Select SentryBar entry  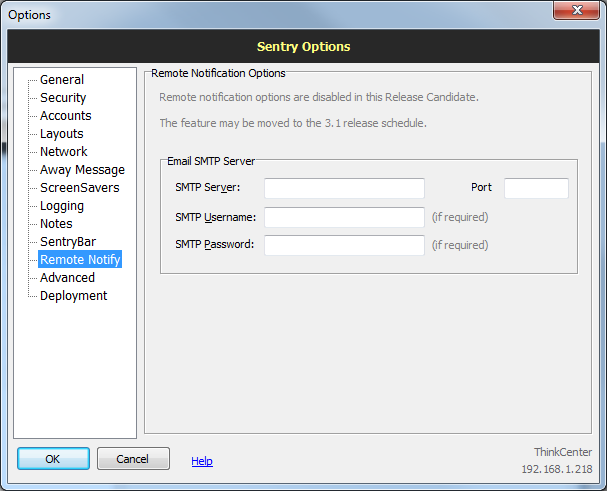click(68, 242)
